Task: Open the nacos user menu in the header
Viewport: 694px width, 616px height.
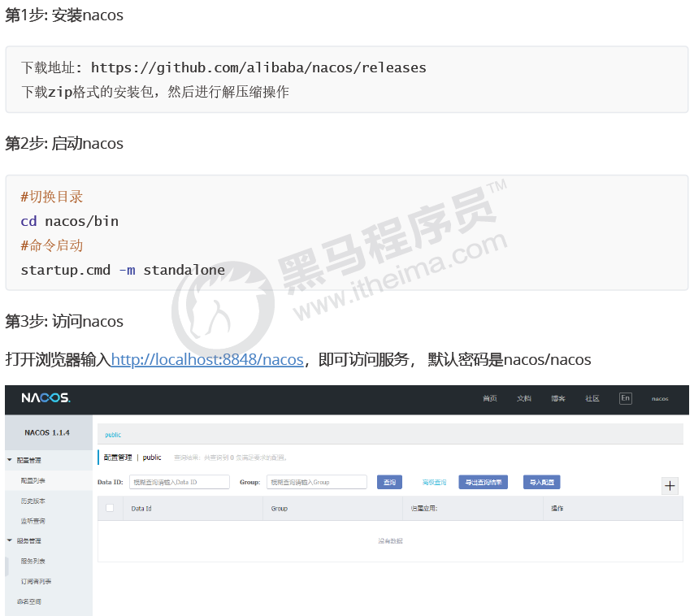Action: point(660,399)
